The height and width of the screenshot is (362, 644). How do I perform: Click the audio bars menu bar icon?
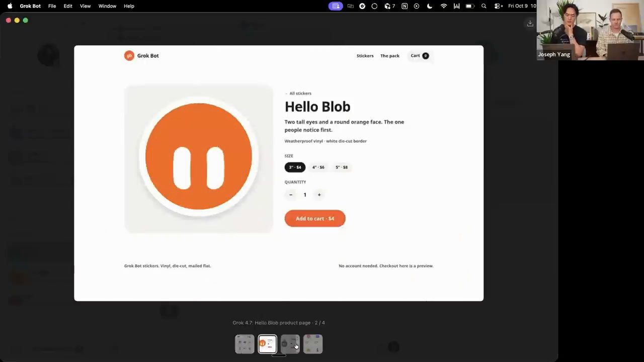click(x=457, y=6)
